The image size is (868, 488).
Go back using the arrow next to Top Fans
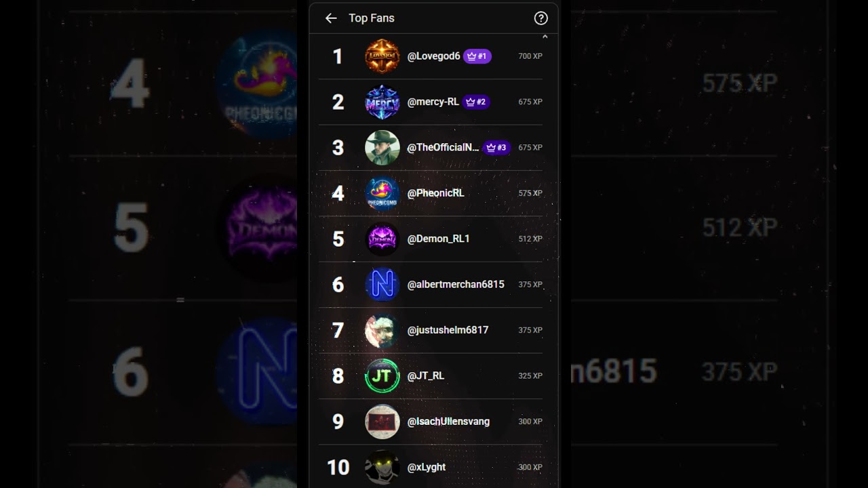(x=331, y=18)
